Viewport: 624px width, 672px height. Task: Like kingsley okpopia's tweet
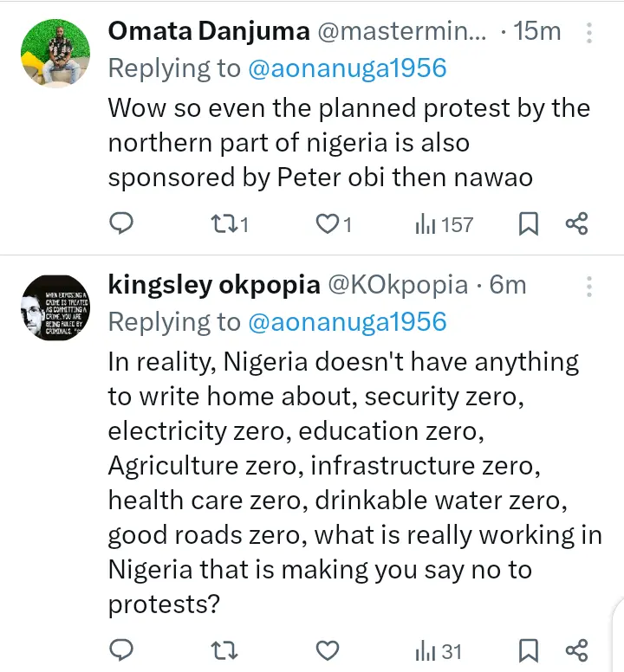click(326, 650)
